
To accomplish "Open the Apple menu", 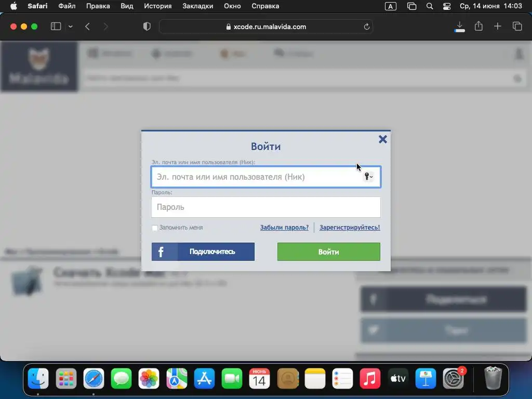I will coord(14,6).
